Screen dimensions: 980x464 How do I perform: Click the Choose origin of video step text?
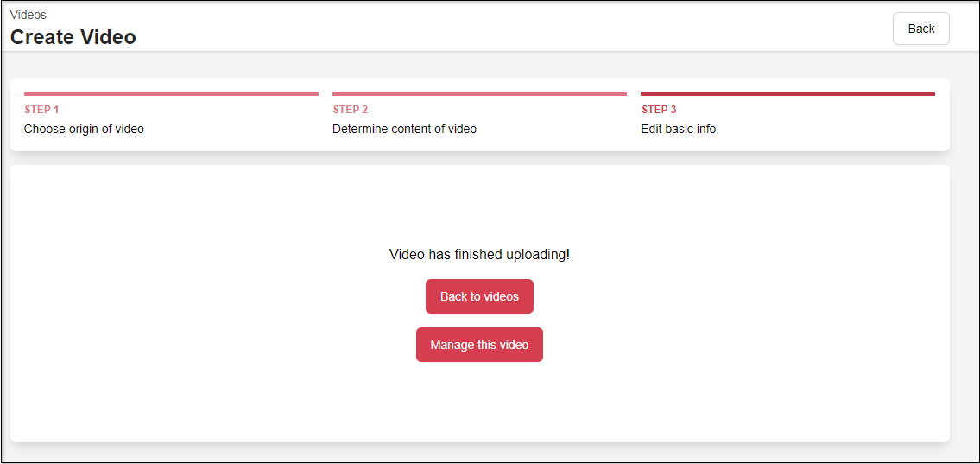tap(84, 129)
